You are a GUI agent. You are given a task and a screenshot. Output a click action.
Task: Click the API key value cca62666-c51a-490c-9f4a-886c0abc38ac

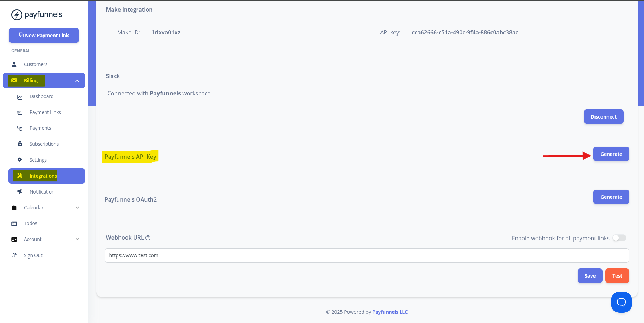click(465, 32)
